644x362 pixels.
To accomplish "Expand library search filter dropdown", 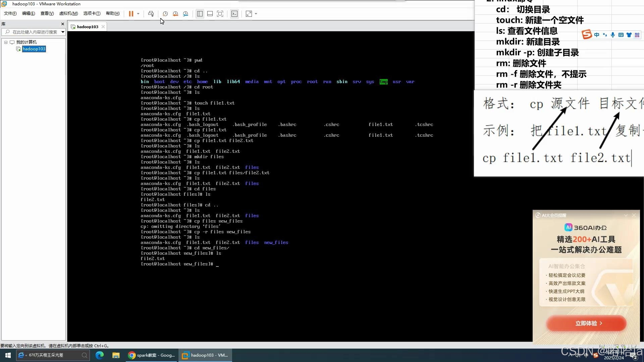I will pyautogui.click(x=63, y=32).
